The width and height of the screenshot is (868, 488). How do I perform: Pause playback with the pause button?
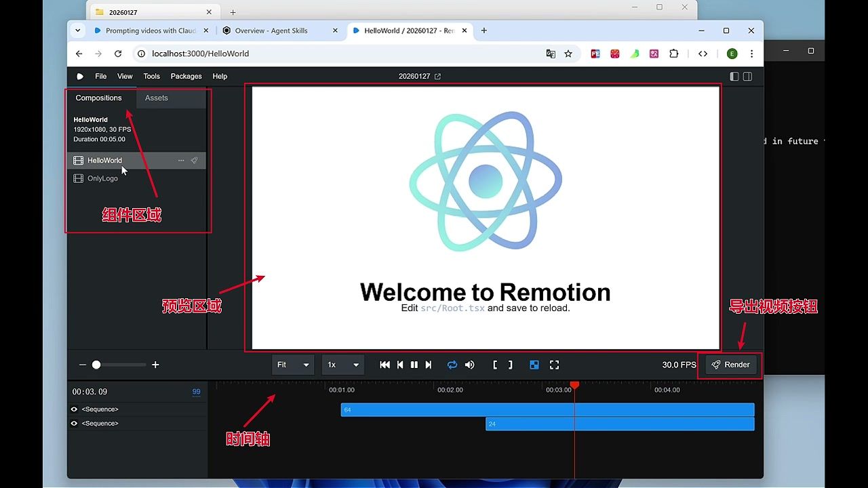tap(414, 365)
